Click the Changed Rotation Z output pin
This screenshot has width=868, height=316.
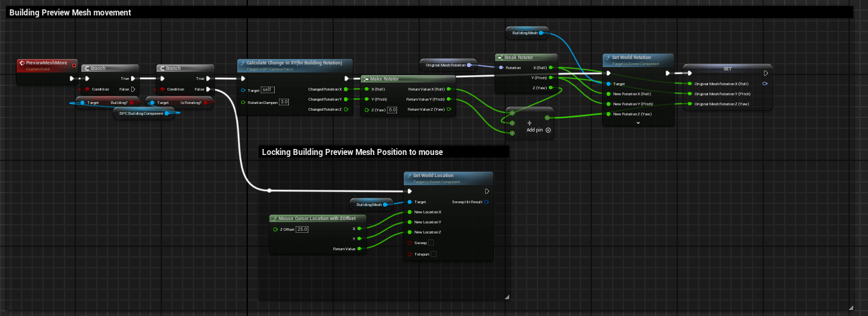coord(346,109)
